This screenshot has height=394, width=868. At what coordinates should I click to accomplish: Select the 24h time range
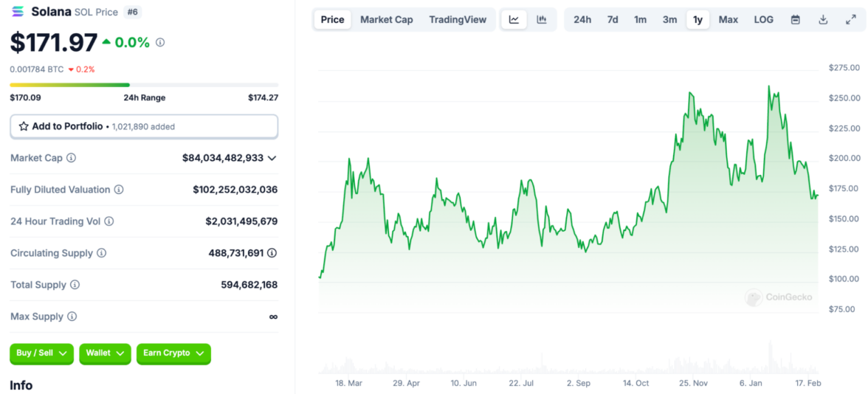click(x=582, y=20)
